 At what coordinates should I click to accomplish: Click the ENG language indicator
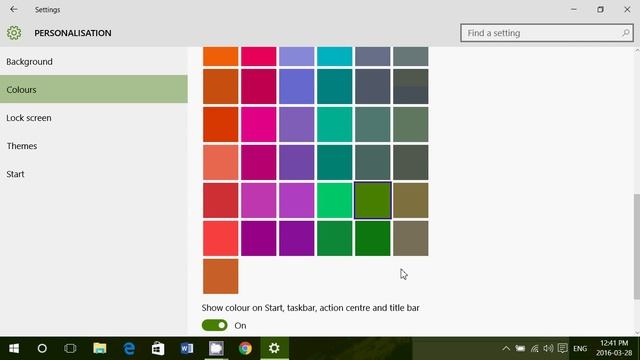coord(580,349)
